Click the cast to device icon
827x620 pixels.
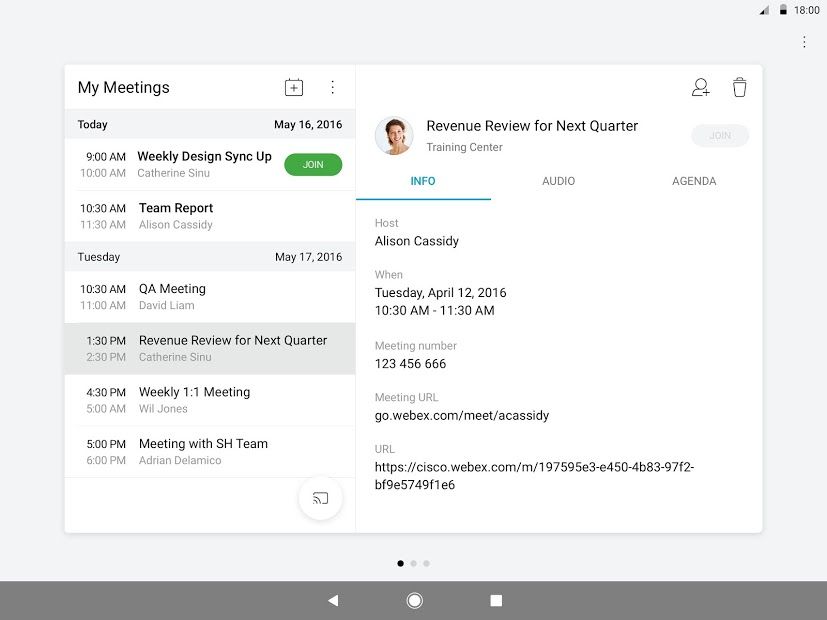point(320,498)
